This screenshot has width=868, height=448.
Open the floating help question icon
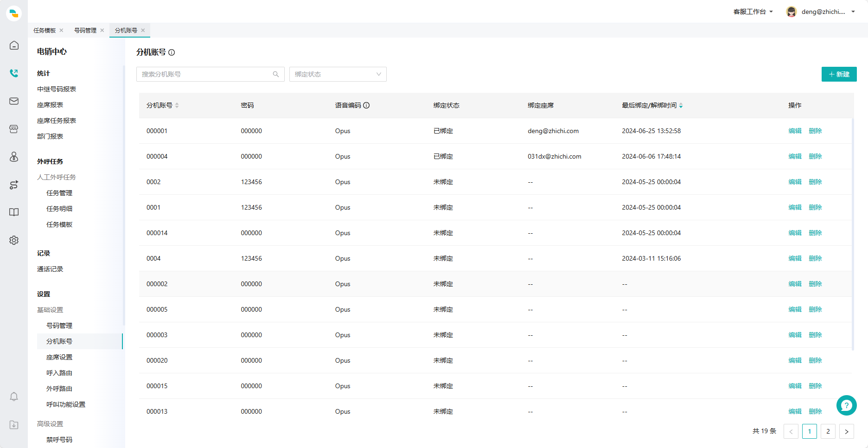846,405
